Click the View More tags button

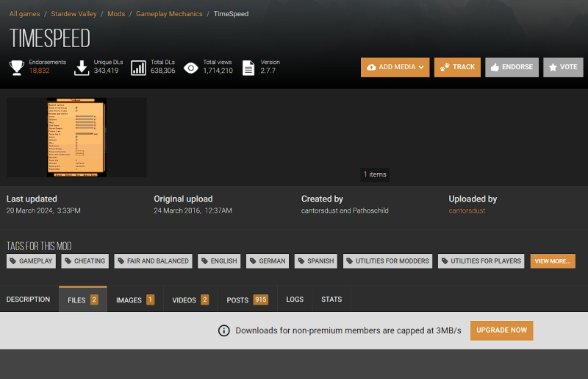[x=553, y=261]
